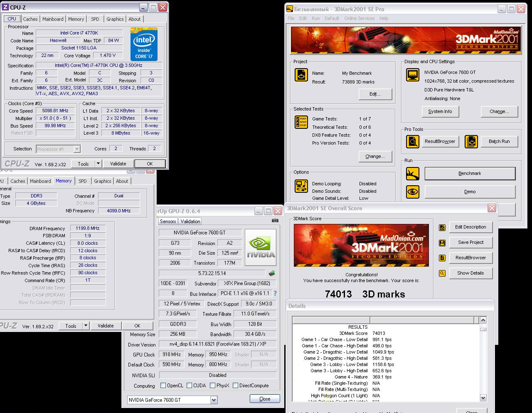Click the 3DMark2001 banner in the score dialog
Screen dimensions: 532x413
[361, 245]
